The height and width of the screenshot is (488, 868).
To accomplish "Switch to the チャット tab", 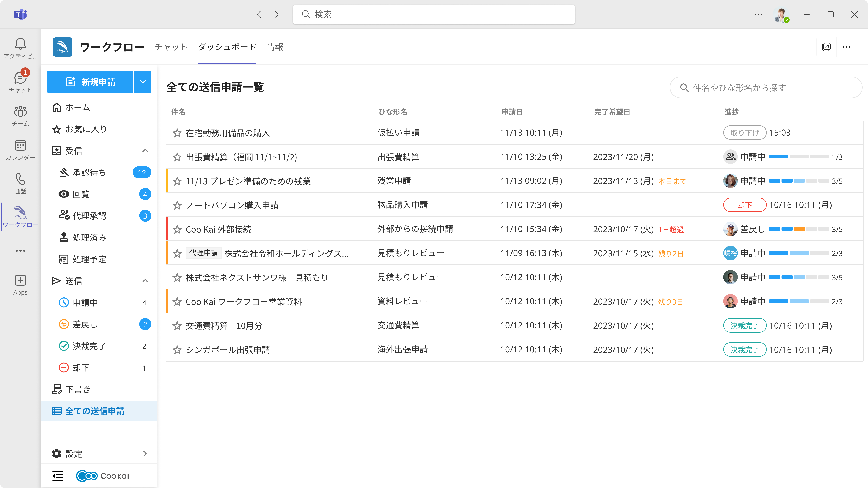I will (x=171, y=47).
